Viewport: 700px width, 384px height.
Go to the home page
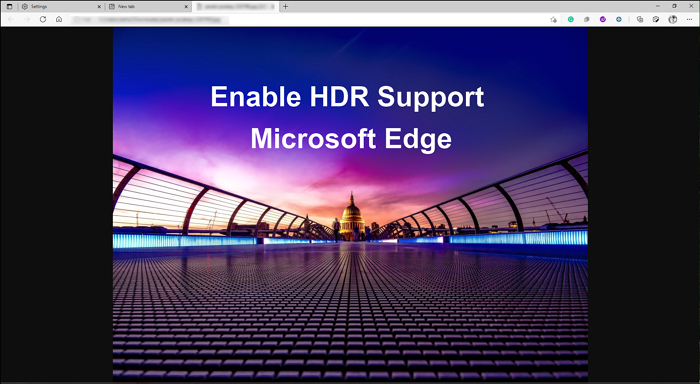coord(59,19)
